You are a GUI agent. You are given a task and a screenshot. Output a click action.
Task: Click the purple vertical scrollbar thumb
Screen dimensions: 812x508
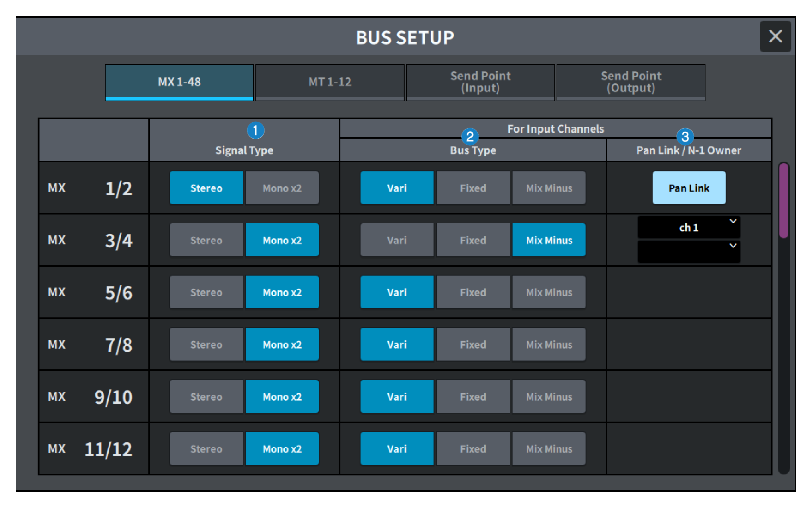[784, 200]
